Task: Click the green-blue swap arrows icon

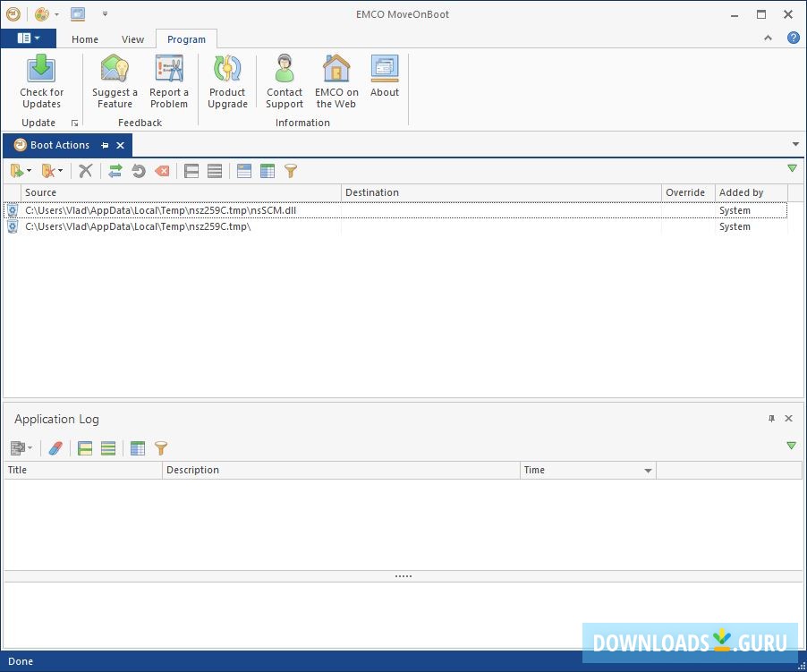Action: click(115, 171)
